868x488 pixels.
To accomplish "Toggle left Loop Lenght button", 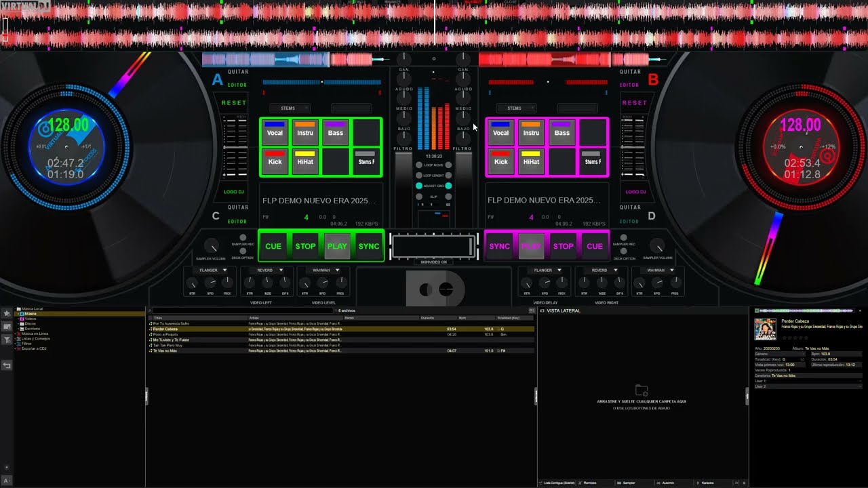I will 419,176.
